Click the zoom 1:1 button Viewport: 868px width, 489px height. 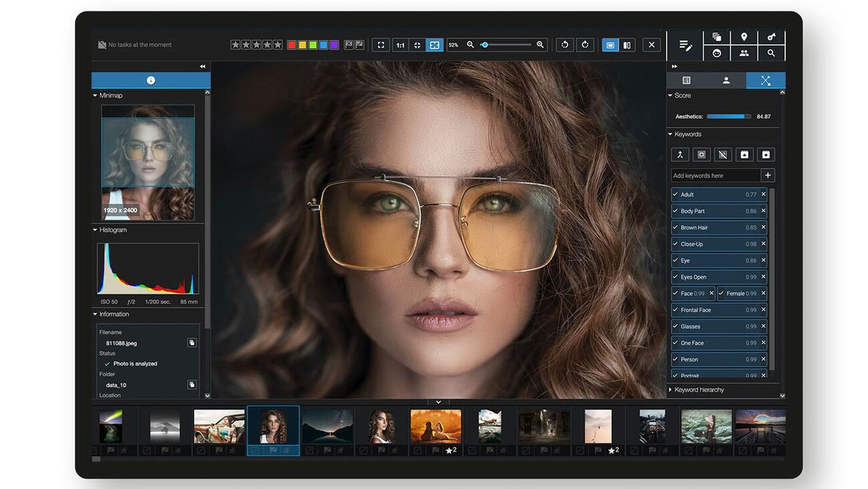pyautogui.click(x=400, y=45)
